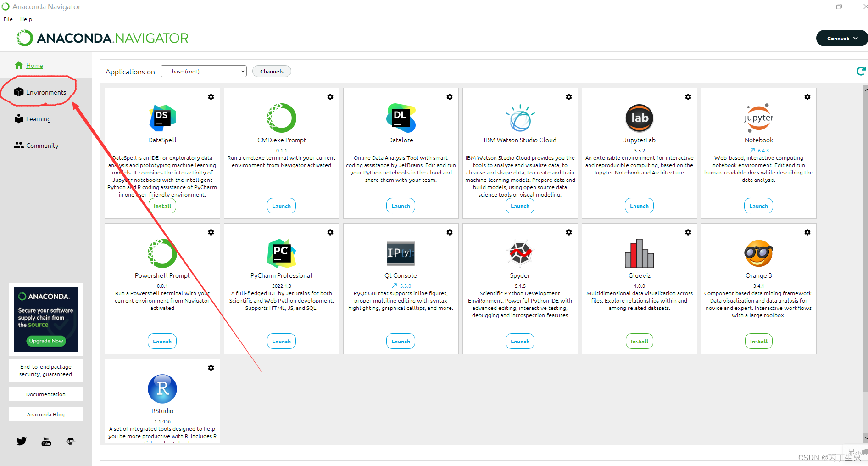
Task: Click the Datalore DL icon
Action: pyautogui.click(x=401, y=118)
